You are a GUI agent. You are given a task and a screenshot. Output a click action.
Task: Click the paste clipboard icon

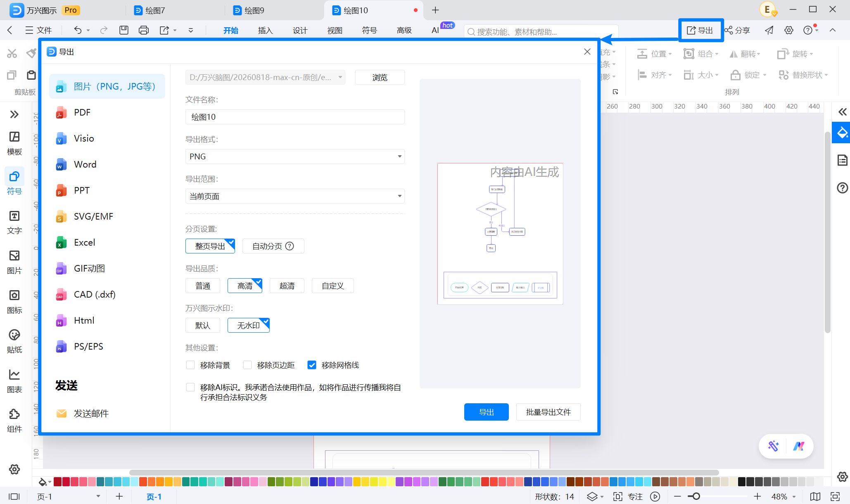click(31, 75)
